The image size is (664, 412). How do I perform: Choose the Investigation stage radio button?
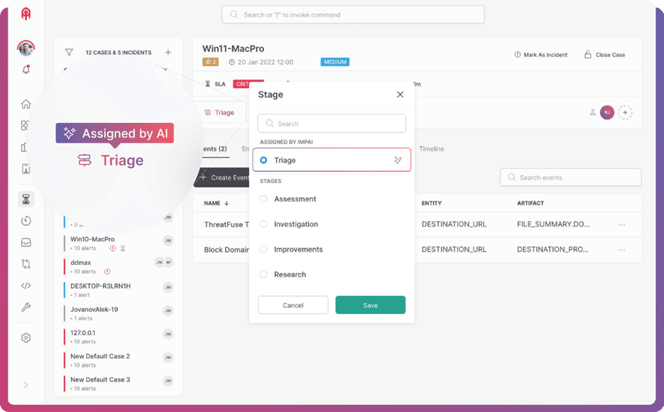coord(264,224)
